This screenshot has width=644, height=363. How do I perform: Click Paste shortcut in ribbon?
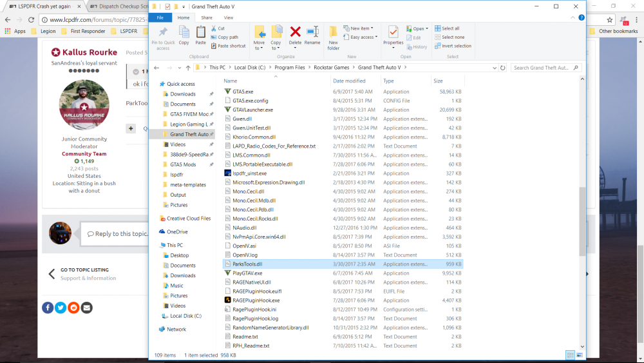(229, 46)
